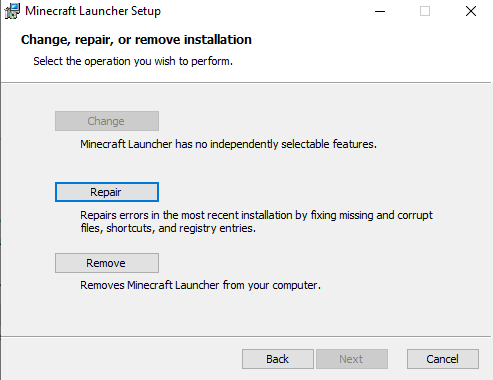Click 'Removes Minecraft Launcher from your computer.' text
Viewport: 493px width, 380px height.
click(200, 285)
